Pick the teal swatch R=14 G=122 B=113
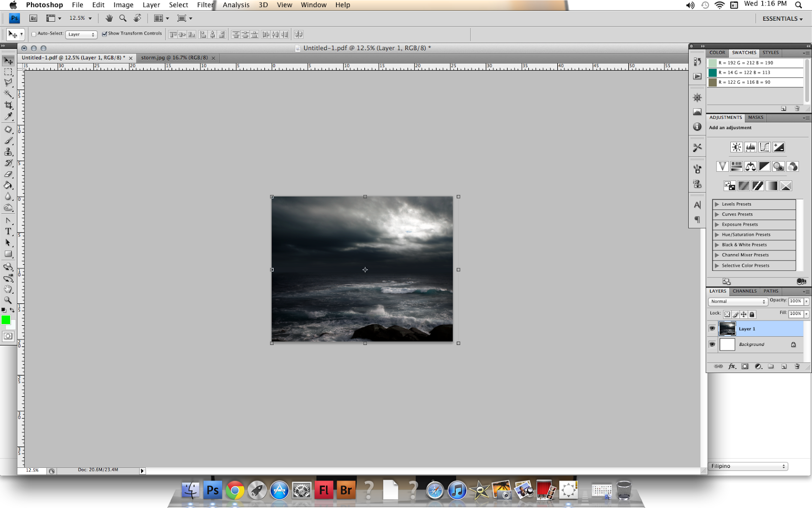812x508 pixels. (x=713, y=73)
